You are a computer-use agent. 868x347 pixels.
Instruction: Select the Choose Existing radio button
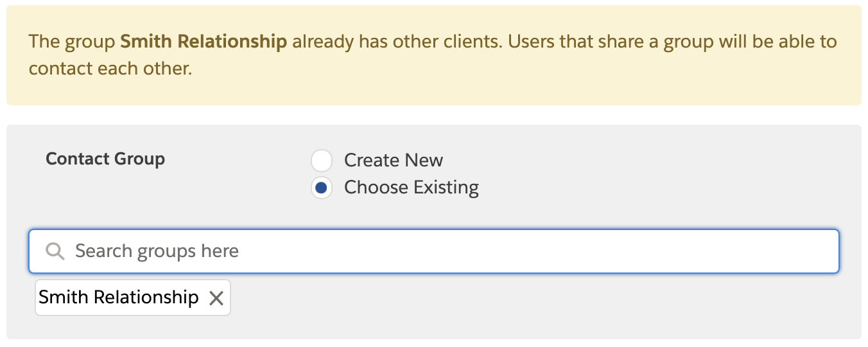click(x=321, y=188)
